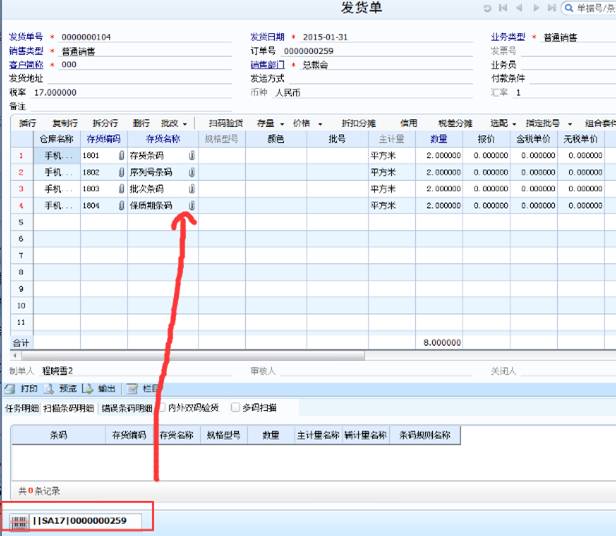Click attachment icon beside 存货条码 name
This screenshot has width=616, height=536.
[x=191, y=156]
